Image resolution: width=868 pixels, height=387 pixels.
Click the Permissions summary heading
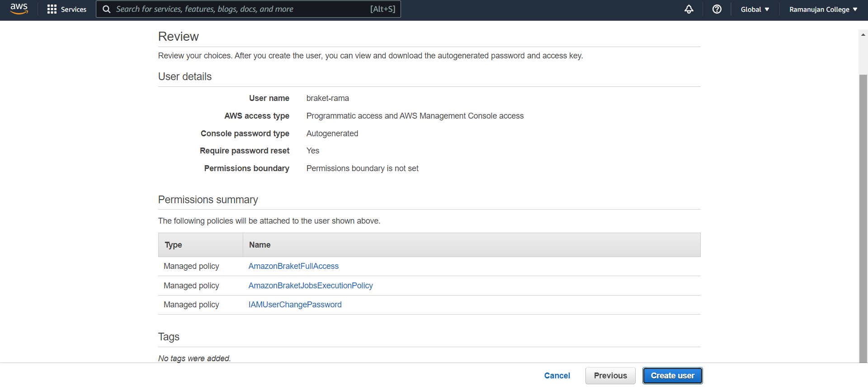point(208,200)
